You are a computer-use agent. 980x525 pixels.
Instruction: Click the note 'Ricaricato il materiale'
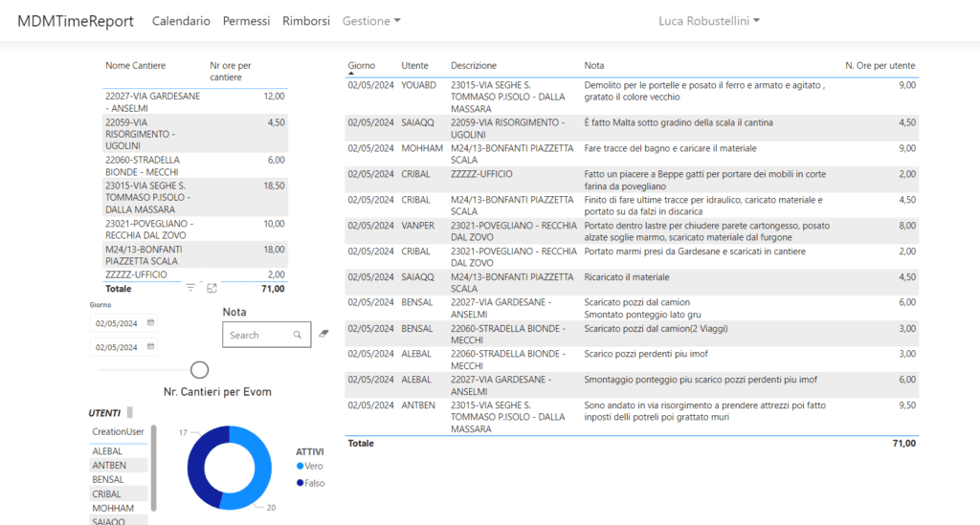click(x=627, y=277)
